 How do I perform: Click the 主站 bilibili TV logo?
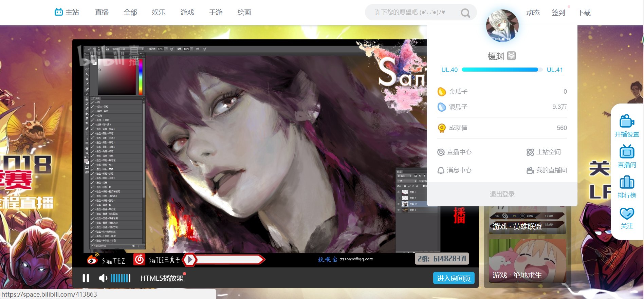coord(59,12)
